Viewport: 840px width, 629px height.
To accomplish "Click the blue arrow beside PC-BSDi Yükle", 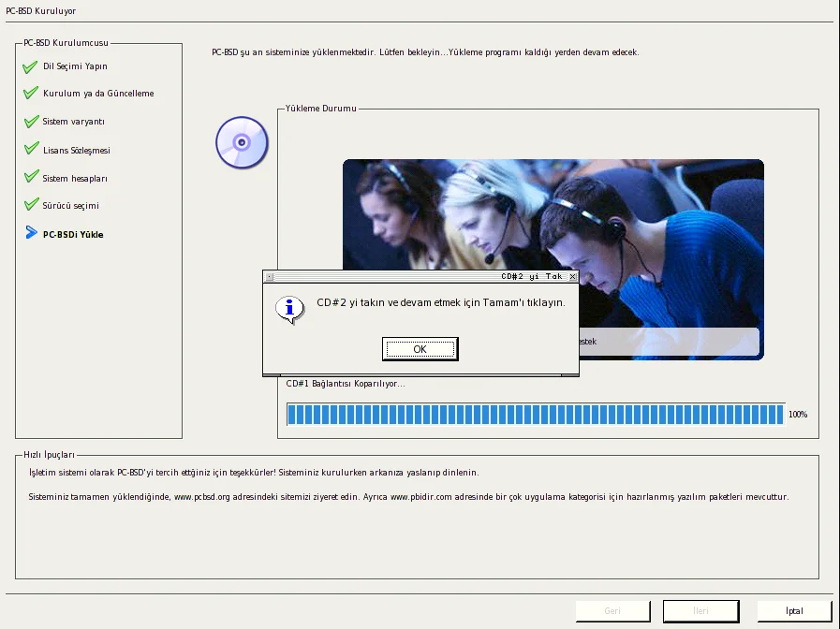I will 32,232.
